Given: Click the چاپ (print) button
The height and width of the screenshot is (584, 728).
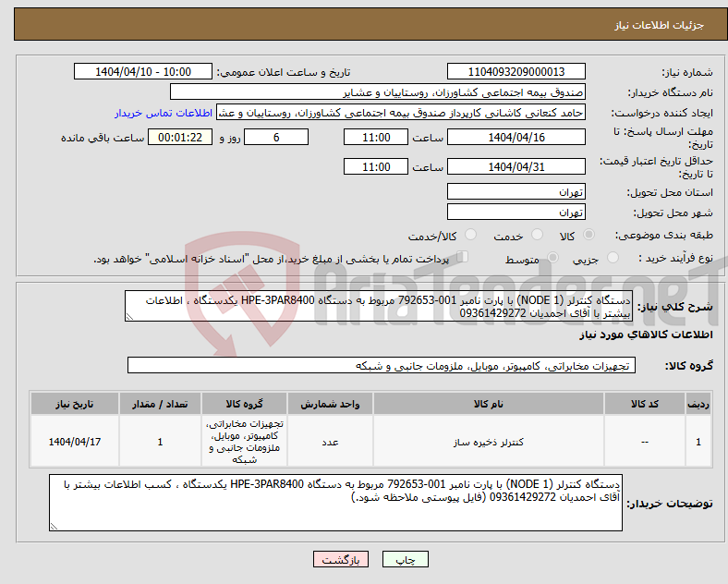Looking at the screenshot, I should 405,559.
